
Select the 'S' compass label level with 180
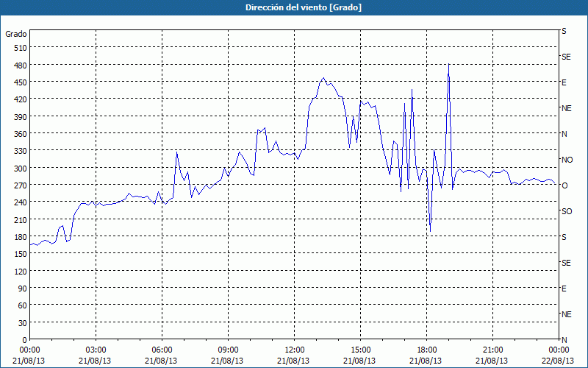tap(564, 237)
